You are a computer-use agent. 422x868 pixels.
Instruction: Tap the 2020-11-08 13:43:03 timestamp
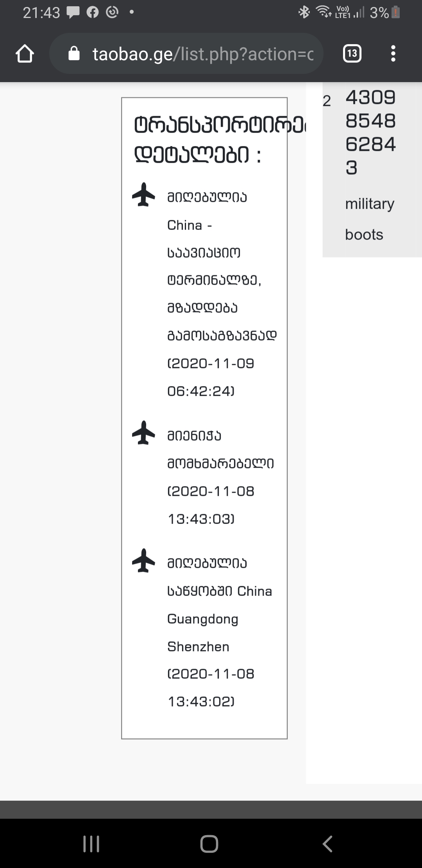[x=211, y=505]
